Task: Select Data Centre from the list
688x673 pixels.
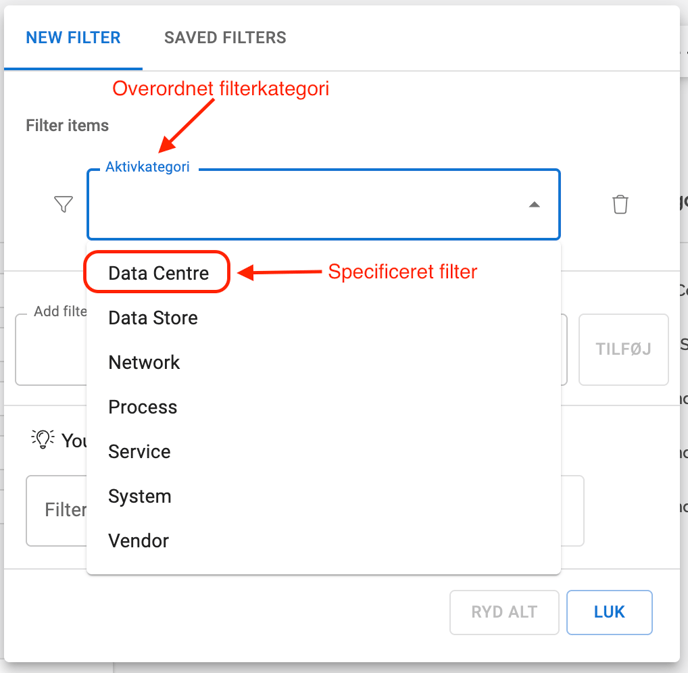Action: (158, 273)
